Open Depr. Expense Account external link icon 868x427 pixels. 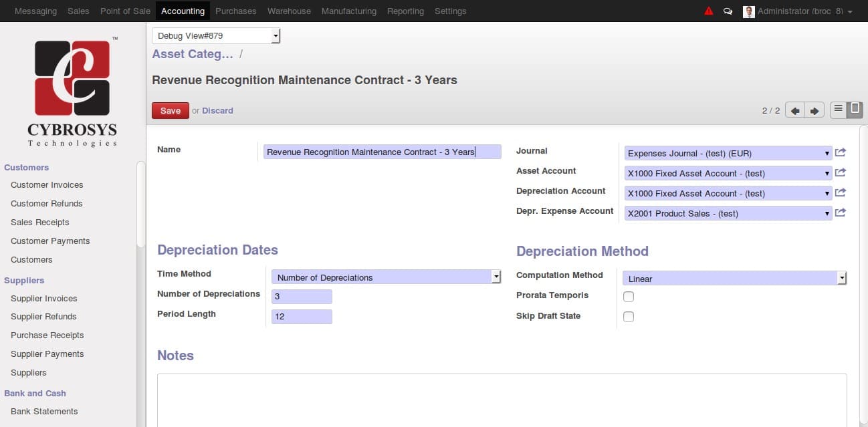click(x=841, y=212)
